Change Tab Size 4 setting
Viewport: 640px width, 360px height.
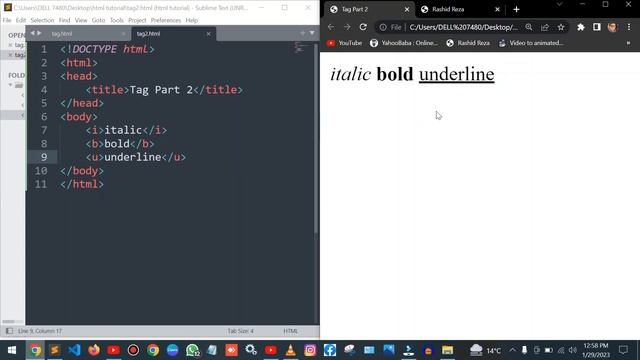point(240,331)
